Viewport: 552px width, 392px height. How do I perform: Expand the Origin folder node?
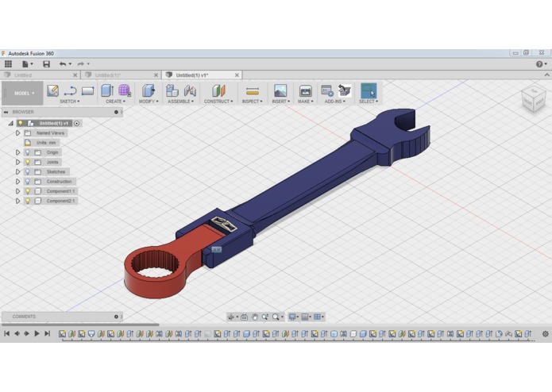[x=17, y=152]
